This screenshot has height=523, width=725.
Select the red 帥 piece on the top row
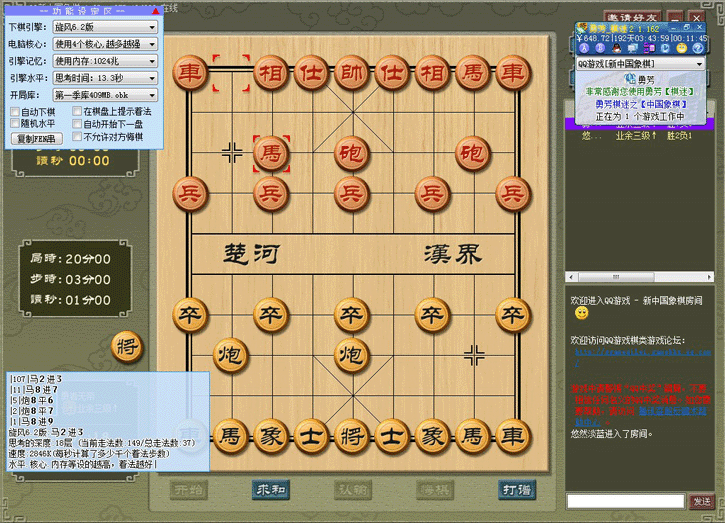350,72
